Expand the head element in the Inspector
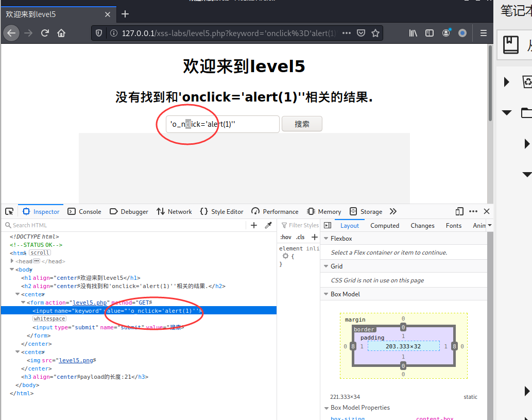 [x=12, y=261]
